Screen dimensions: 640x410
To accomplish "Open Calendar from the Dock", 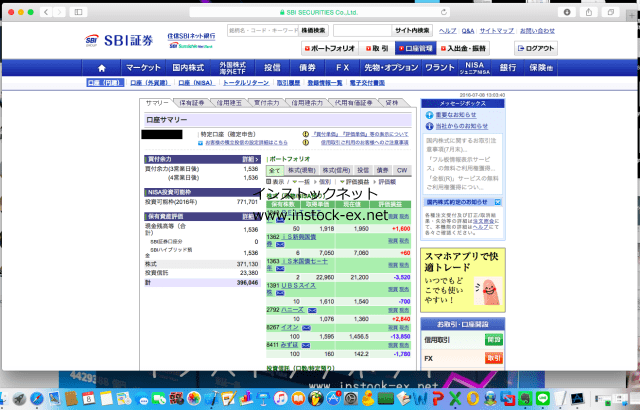I will (x=89, y=399).
